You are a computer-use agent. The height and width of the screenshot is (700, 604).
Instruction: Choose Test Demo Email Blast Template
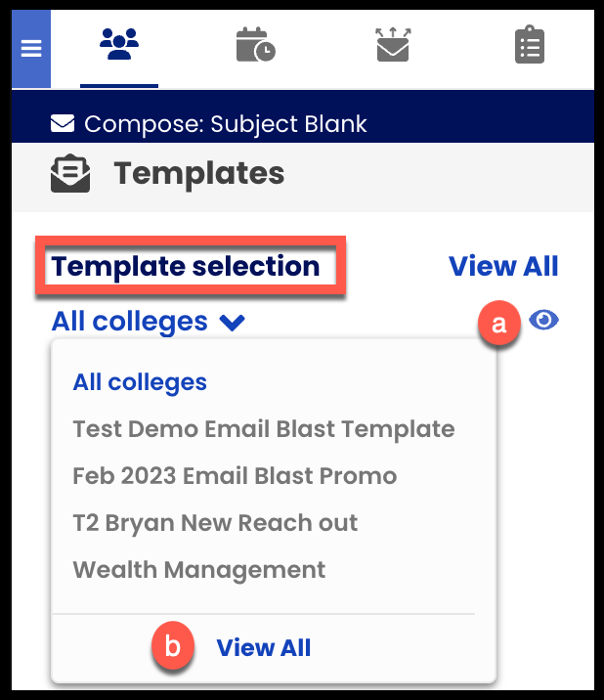click(263, 428)
